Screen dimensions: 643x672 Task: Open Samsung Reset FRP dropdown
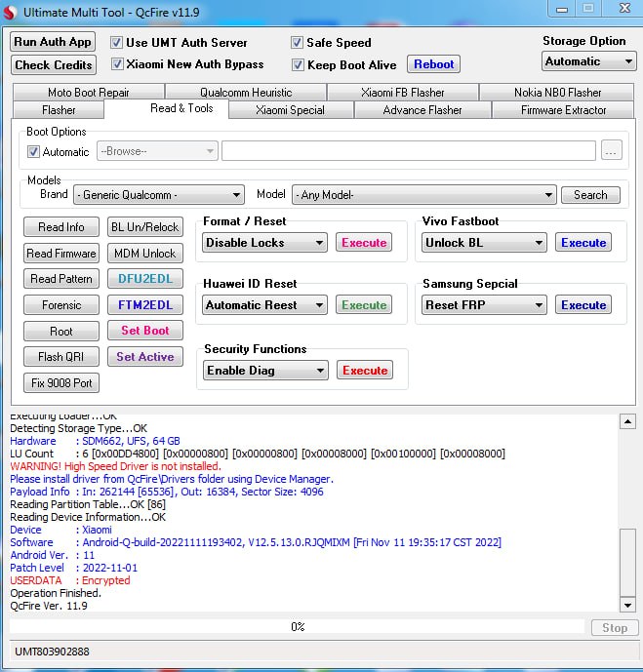tap(484, 305)
